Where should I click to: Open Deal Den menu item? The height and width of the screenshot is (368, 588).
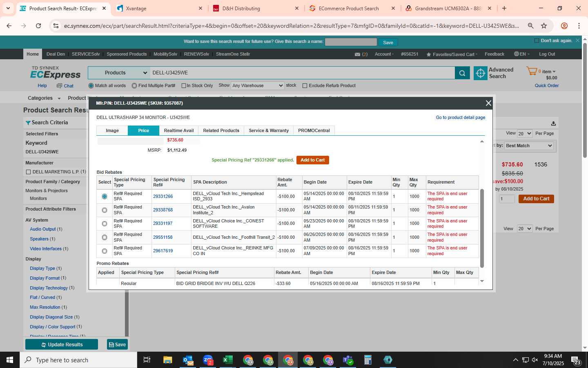[56, 54]
